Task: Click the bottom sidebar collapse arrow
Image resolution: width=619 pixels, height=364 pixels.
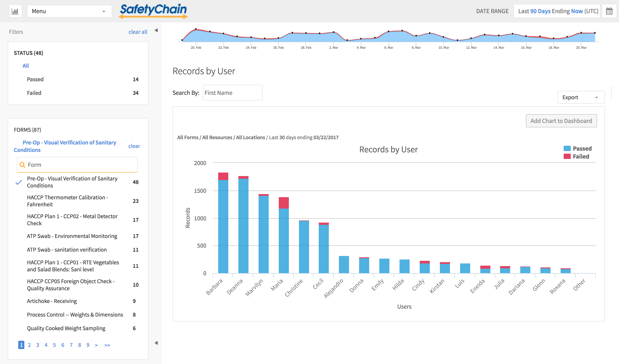Action: [x=156, y=343]
